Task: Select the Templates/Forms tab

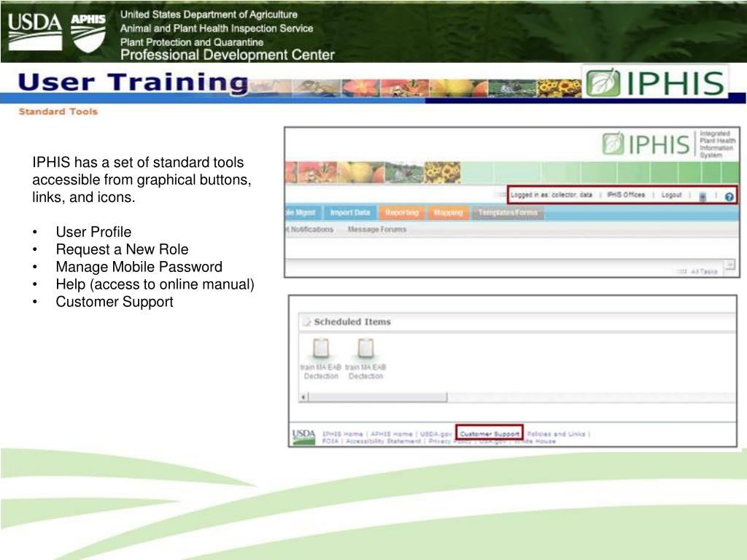Action: [x=508, y=212]
